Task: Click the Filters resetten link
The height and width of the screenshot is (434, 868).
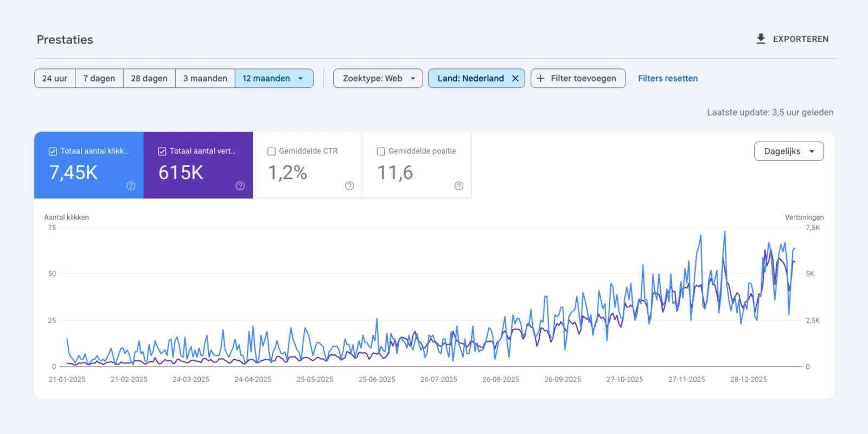Action: coord(668,79)
